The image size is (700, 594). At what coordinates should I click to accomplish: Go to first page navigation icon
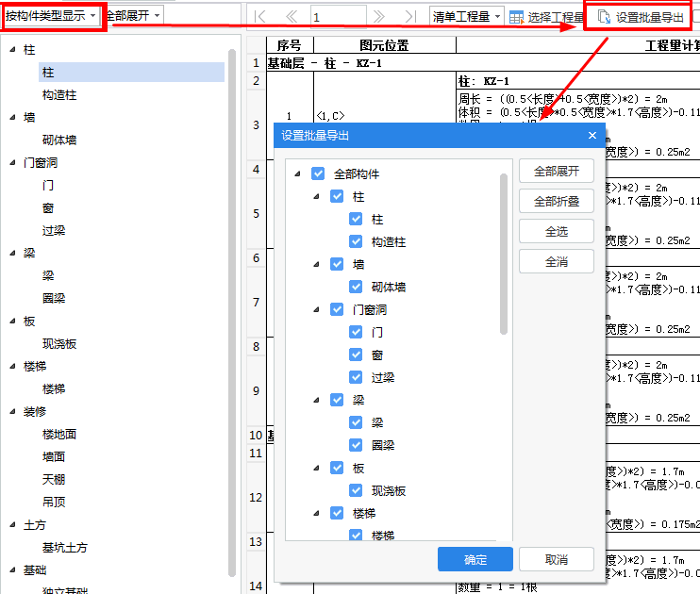pos(261,17)
